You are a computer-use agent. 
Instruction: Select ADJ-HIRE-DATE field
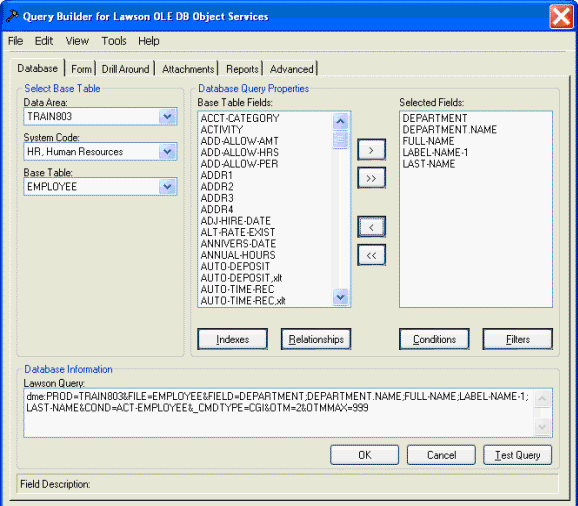click(x=236, y=221)
